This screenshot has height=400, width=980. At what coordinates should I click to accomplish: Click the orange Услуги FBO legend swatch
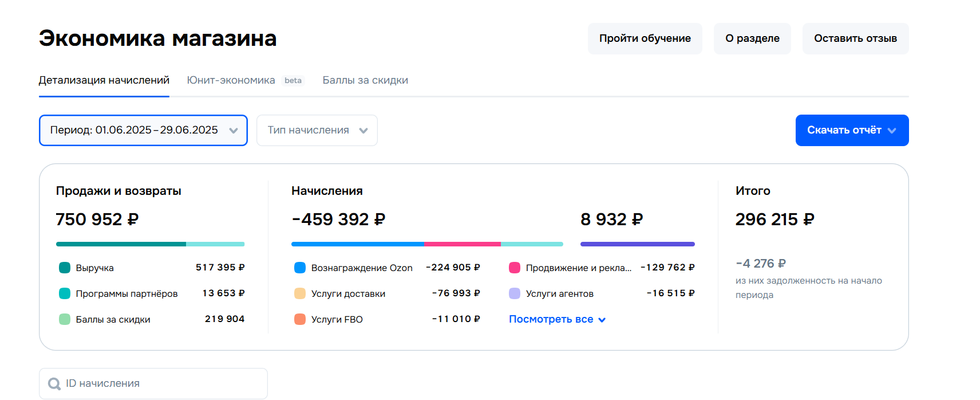click(300, 319)
